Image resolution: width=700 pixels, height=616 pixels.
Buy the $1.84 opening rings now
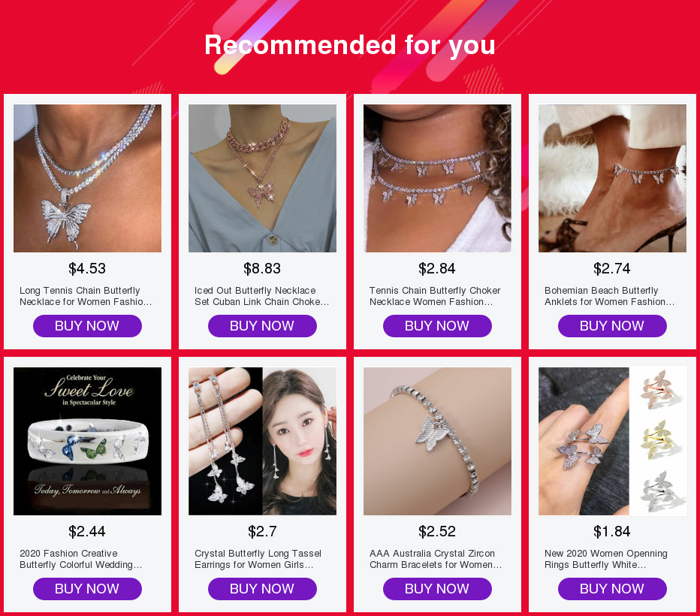pos(613,589)
